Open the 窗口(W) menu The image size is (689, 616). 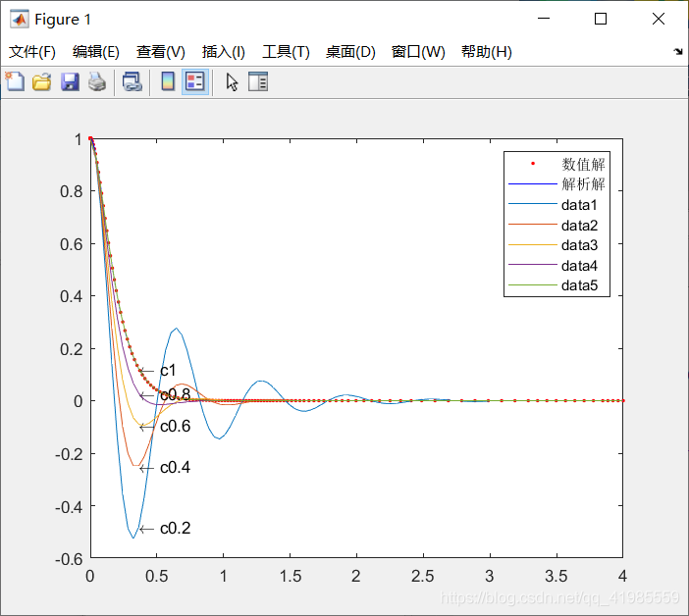click(418, 52)
